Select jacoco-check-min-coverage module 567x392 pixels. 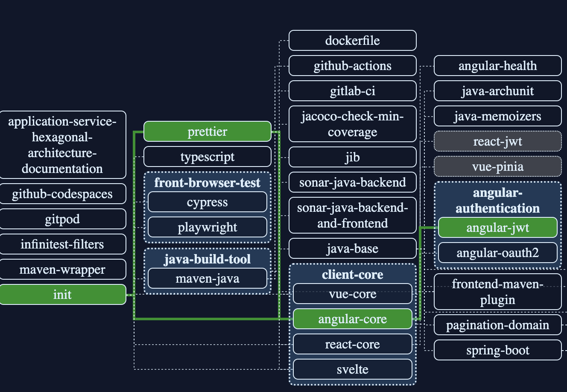tap(352, 124)
